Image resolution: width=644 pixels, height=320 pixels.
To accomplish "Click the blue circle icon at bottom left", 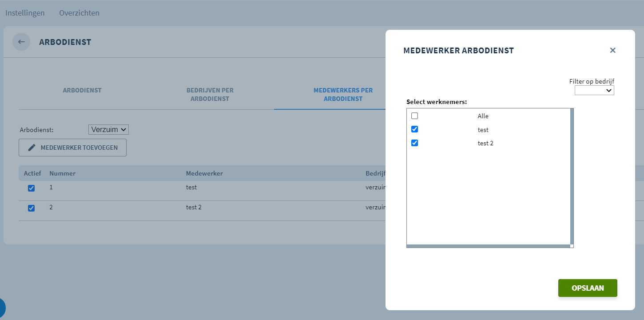I will 1,308.
